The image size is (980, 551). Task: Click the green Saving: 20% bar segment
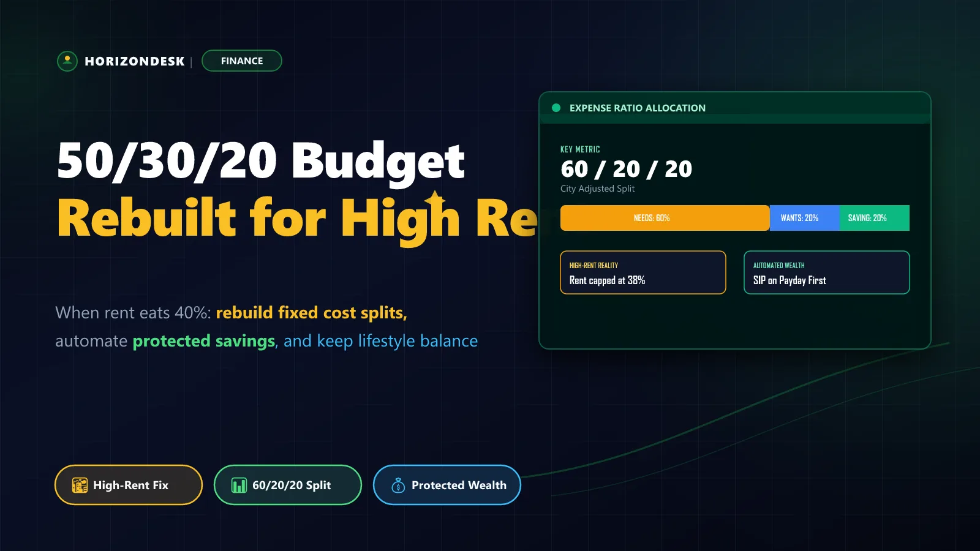coord(875,218)
